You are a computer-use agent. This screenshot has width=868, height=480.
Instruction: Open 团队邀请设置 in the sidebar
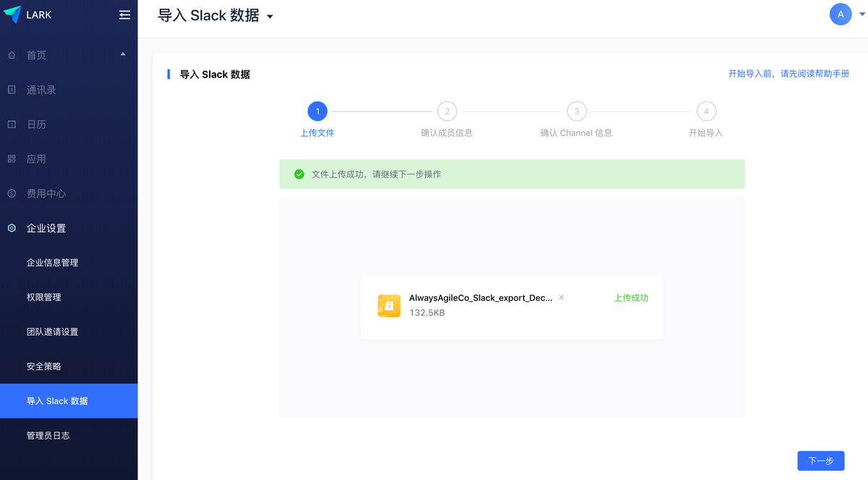pos(52,332)
